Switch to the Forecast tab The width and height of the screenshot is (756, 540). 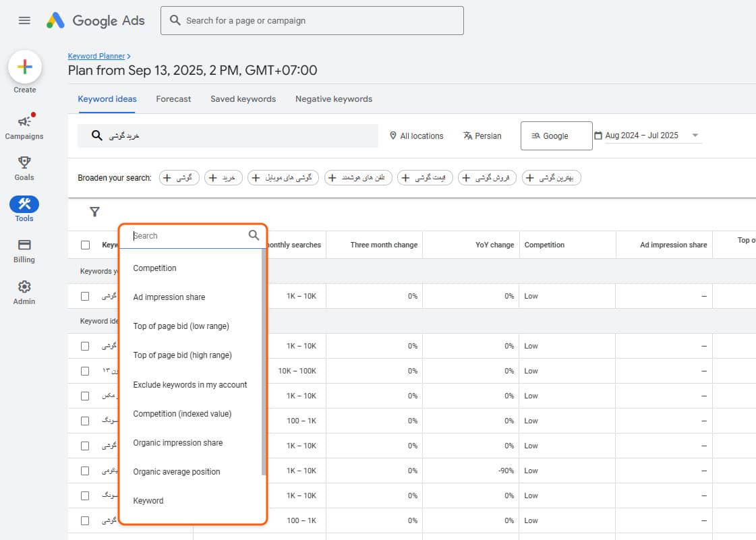click(173, 99)
